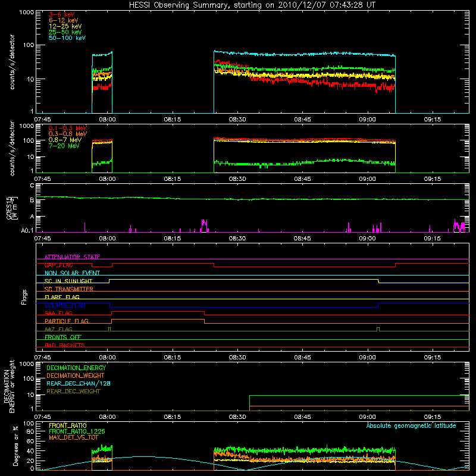The width and height of the screenshot is (476, 476).
Task: Click the Absolute geomagnetic latitude label
Action: pyautogui.click(x=411, y=426)
